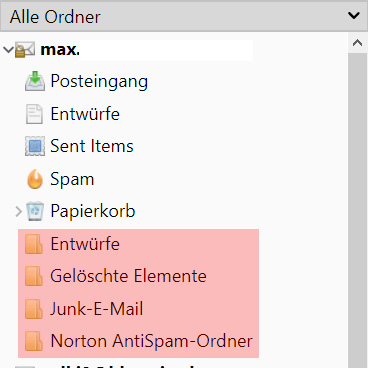Select the Posteingang folder
This screenshot has height=368, width=368.
(x=99, y=81)
